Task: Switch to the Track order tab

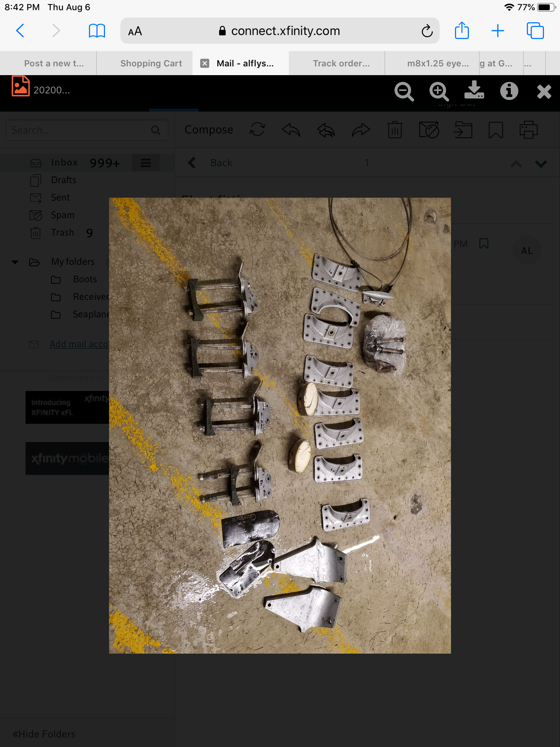Action: 341,63
